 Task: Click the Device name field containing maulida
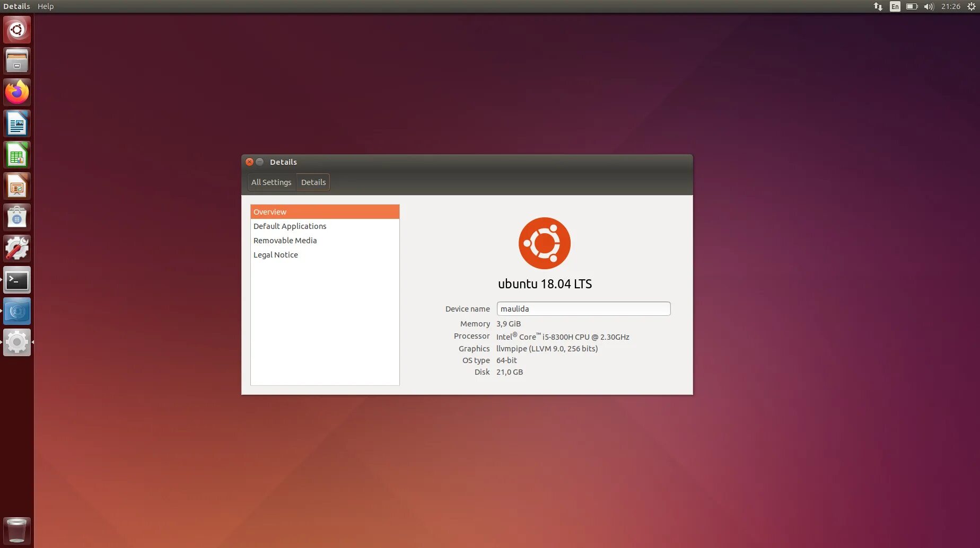click(x=583, y=309)
